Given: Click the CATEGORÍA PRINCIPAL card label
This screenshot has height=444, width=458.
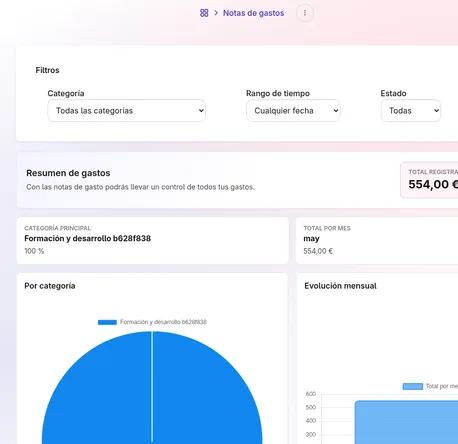Looking at the screenshot, I should (57, 228).
